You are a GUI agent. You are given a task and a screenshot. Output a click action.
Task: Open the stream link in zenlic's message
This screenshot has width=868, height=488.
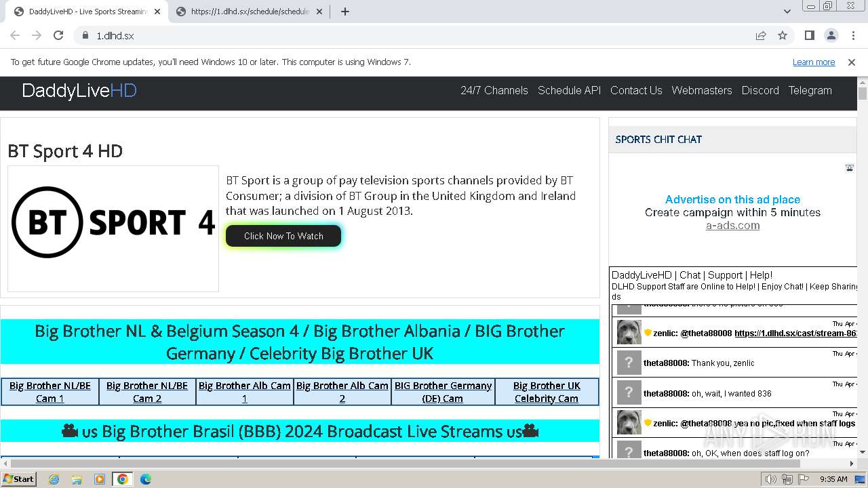[x=796, y=333]
